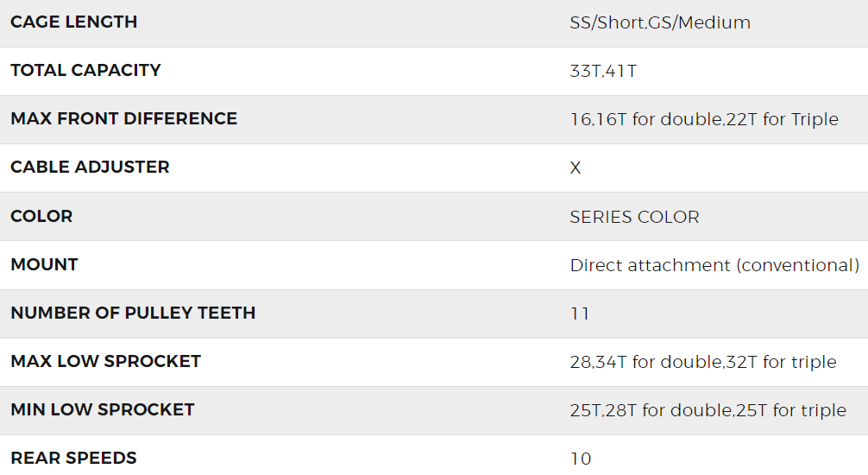Click the CABLE ADJUSTER label
Screen dimensions: 868x475
click(90, 168)
